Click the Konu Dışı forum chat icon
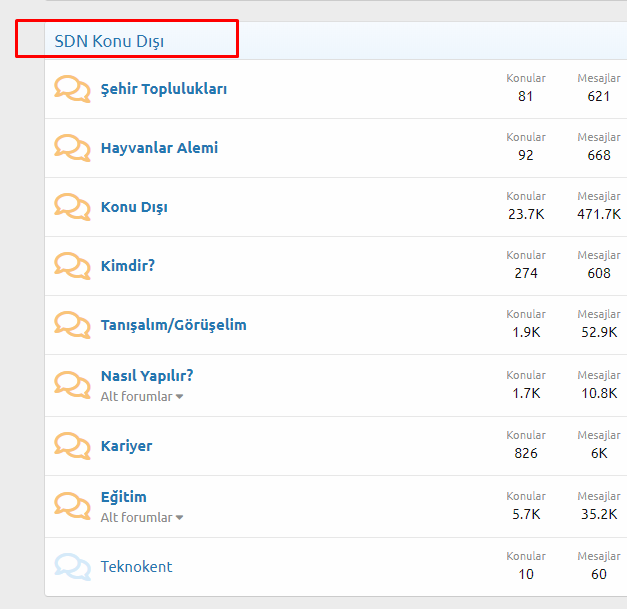 pos(72,207)
